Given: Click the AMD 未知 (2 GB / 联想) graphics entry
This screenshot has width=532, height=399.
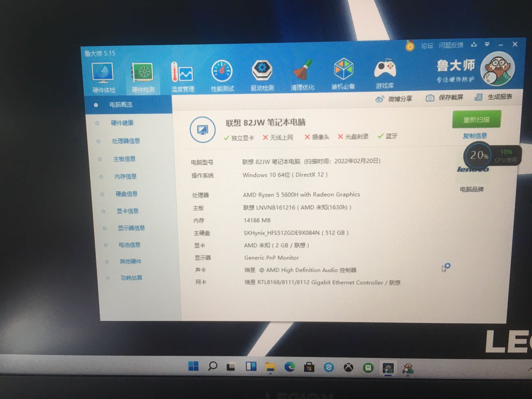Looking at the screenshot, I should [x=277, y=245].
